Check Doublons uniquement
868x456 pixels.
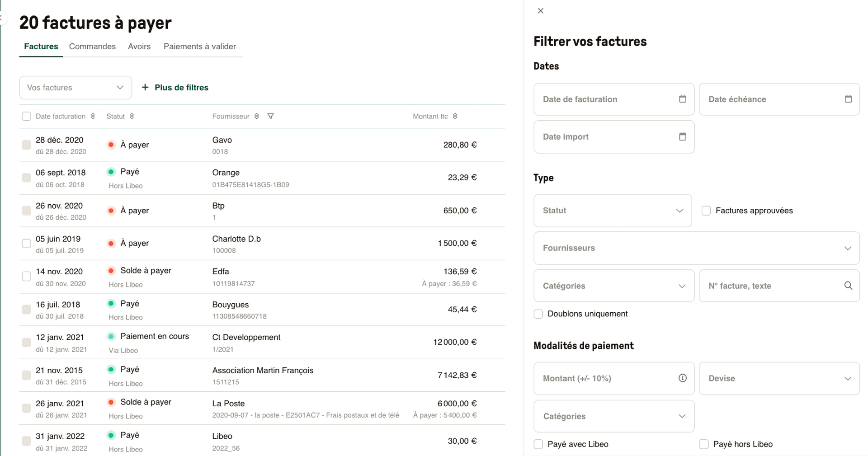click(538, 314)
